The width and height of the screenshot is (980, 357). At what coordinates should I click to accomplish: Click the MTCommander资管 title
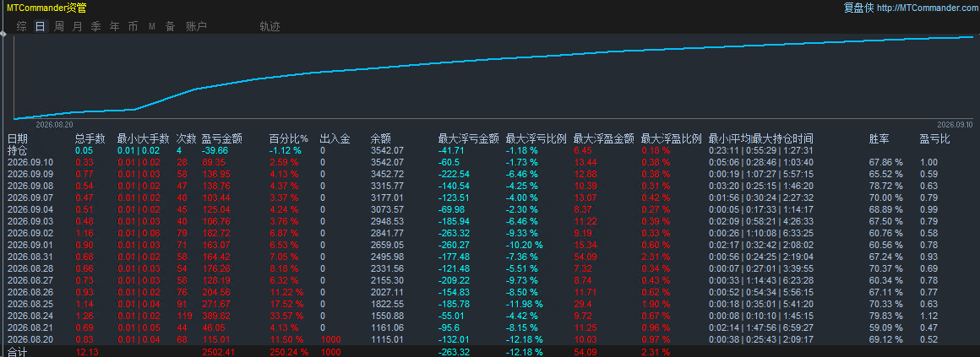pyautogui.click(x=46, y=8)
